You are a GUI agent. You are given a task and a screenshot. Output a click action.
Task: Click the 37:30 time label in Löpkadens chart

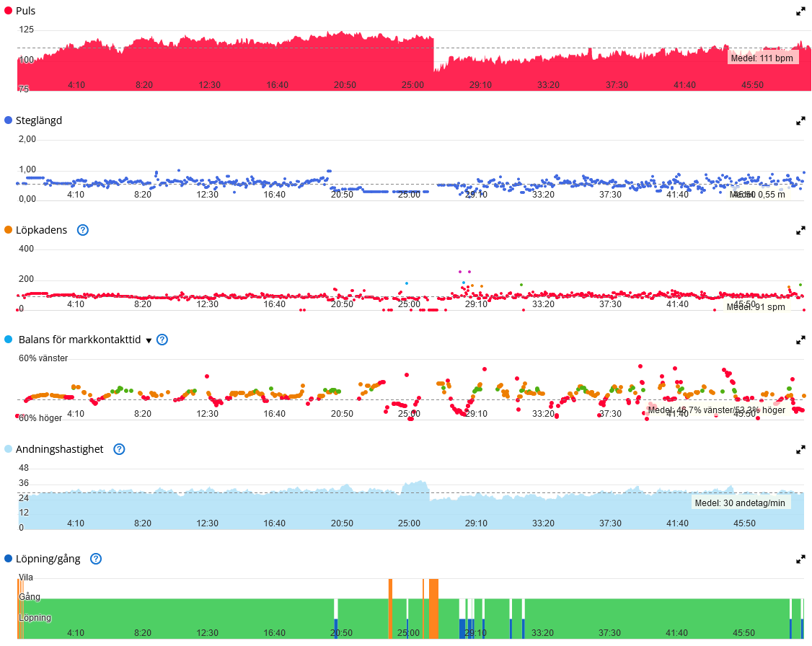pyautogui.click(x=610, y=304)
